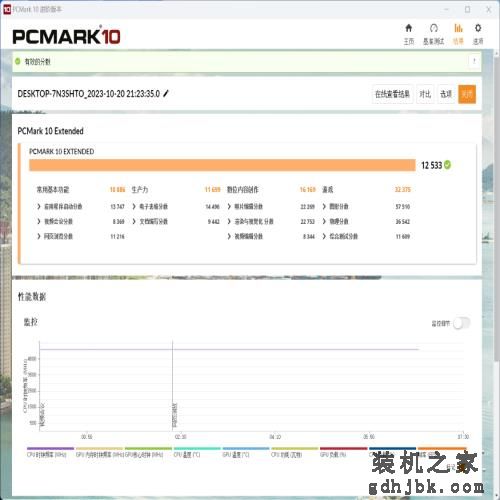The image size is (500, 500).
Task: Click the pencil icon to rename the result
Action: coord(166,94)
